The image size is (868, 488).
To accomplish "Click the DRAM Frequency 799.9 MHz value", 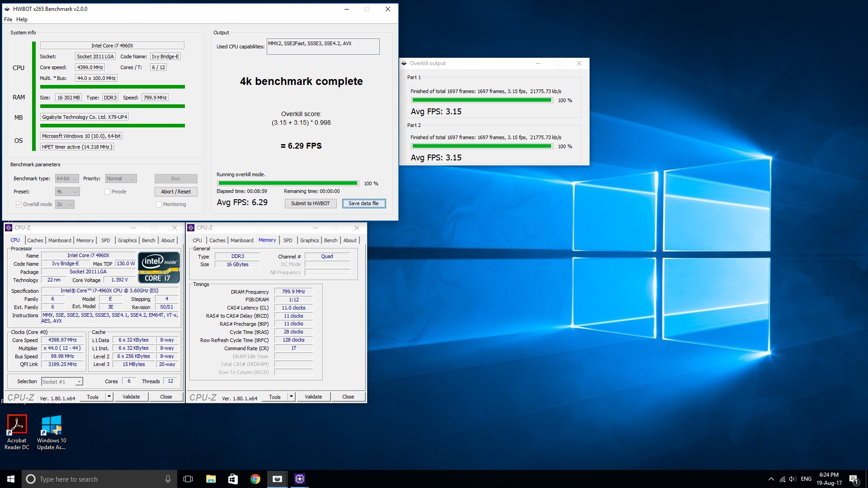I will point(293,292).
